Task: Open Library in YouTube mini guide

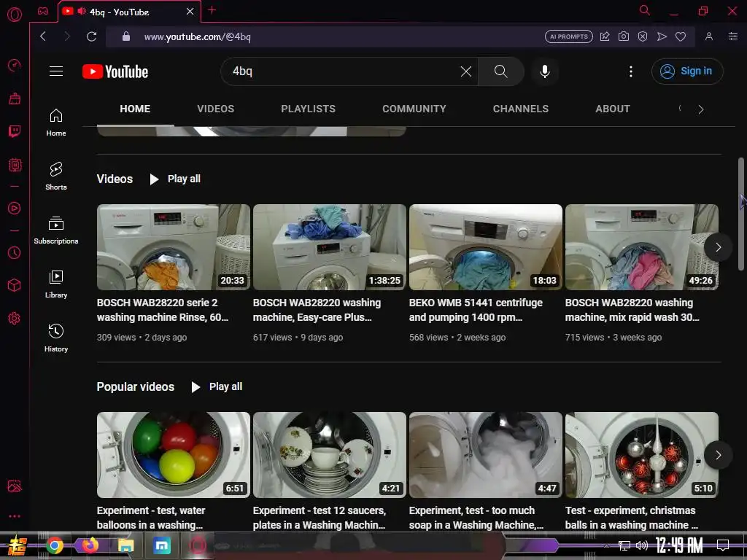Action: click(56, 284)
